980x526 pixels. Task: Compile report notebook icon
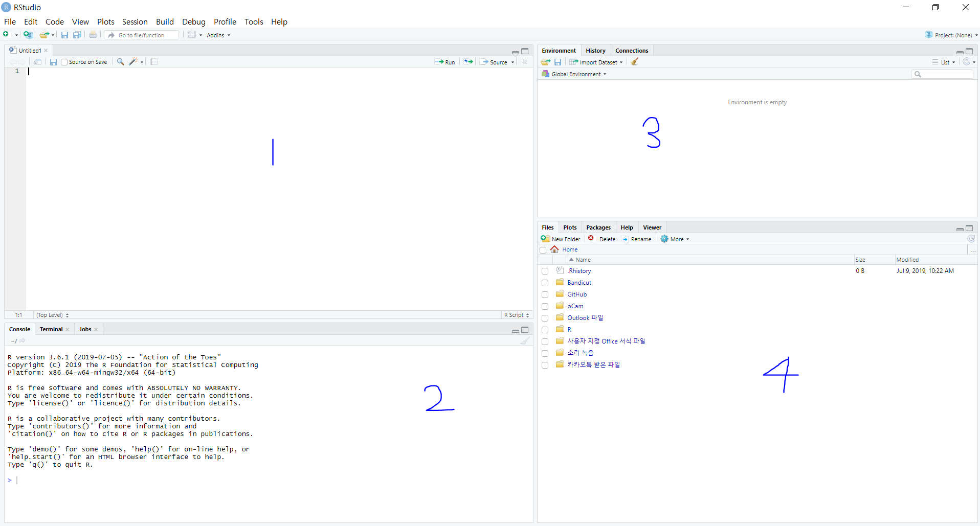pyautogui.click(x=154, y=62)
